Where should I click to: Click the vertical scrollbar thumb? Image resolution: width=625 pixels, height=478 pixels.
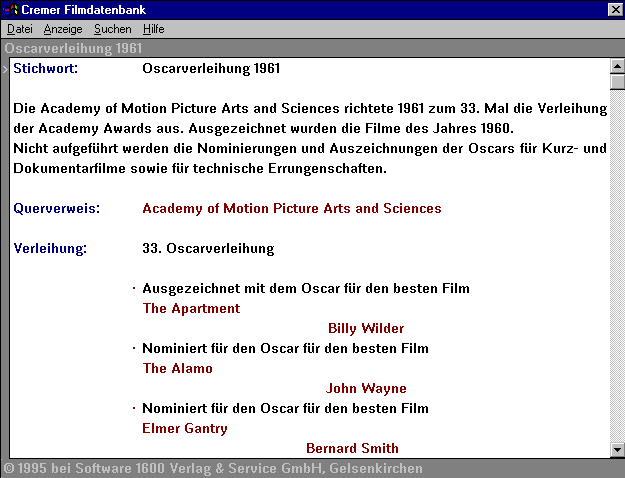617,82
